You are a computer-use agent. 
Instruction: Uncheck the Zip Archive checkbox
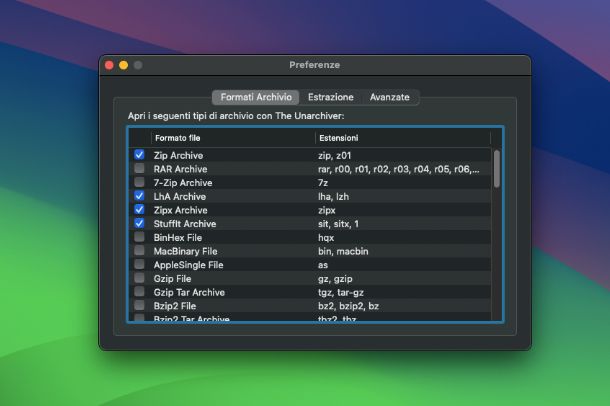pos(139,155)
